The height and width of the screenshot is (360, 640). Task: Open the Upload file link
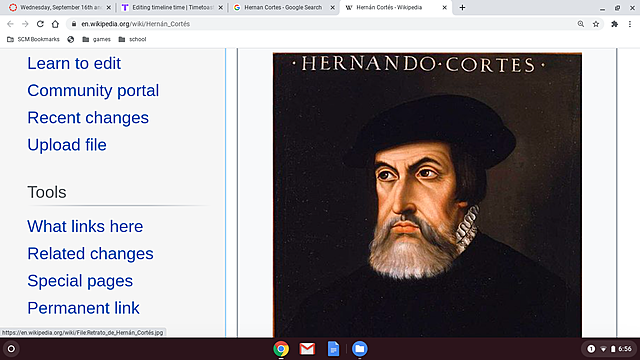[x=67, y=145]
